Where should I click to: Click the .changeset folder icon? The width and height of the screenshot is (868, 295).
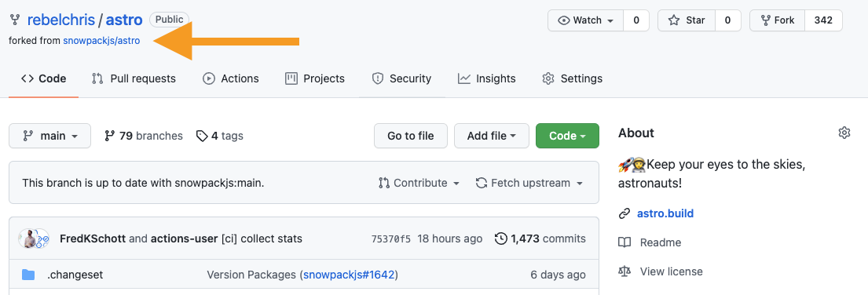click(x=28, y=275)
